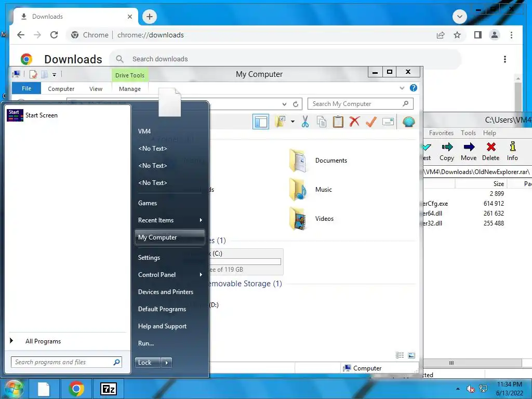The height and width of the screenshot is (399, 532).
Task: Click the network icon in system tray
Action: (x=483, y=389)
